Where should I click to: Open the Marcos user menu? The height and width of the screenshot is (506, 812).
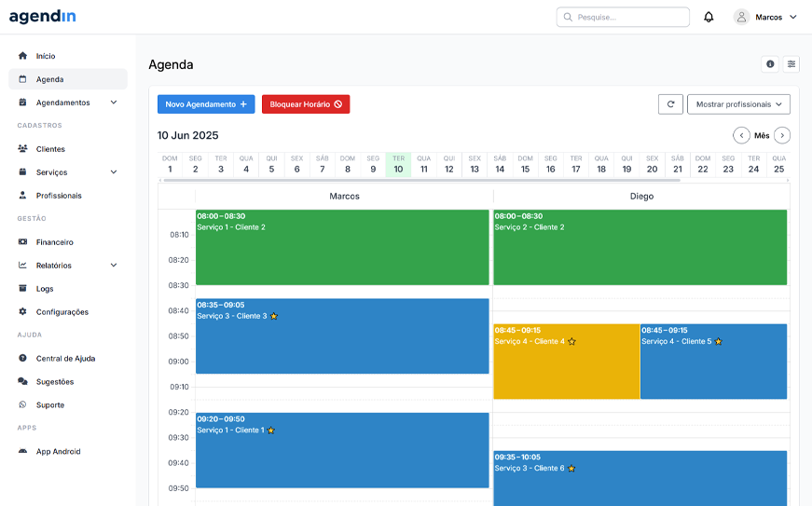[x=766, y=17]
